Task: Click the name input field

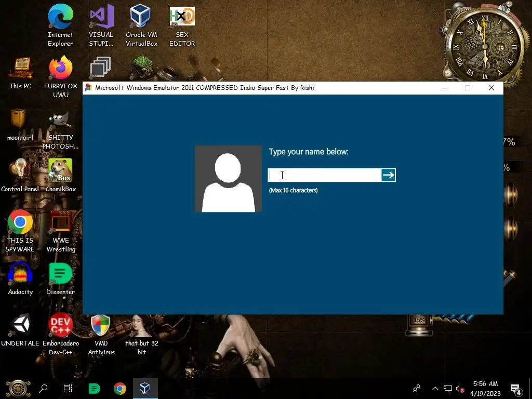Action: click(x=325, y=175)
